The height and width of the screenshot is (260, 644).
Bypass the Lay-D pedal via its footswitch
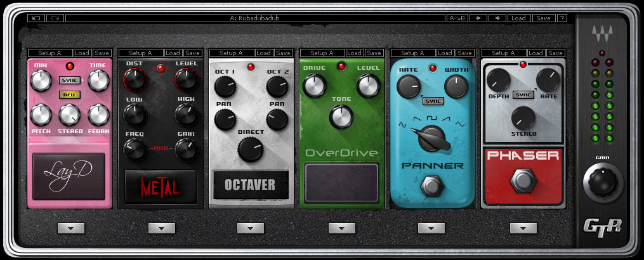pyautogui.click(x=69, y=177)
